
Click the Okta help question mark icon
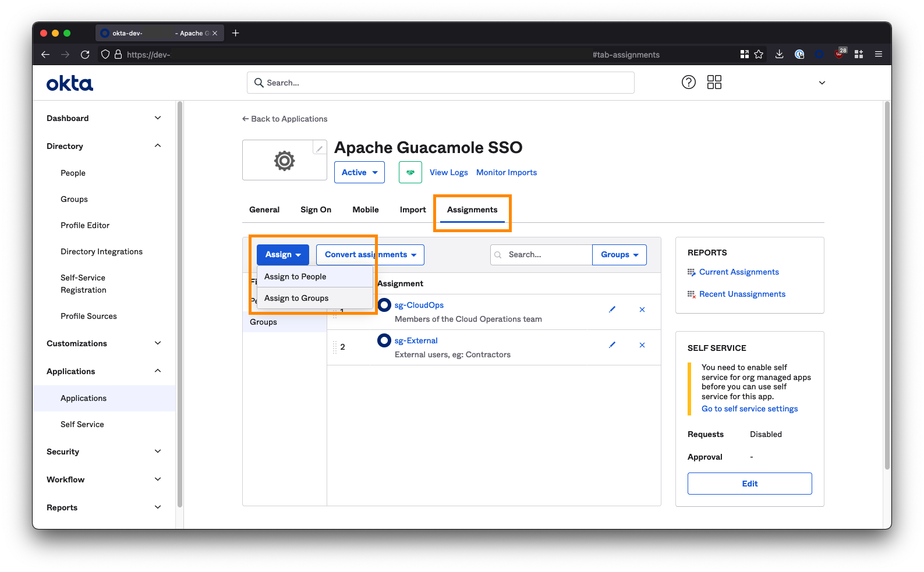pyautogui.click(x=688, y=82)
